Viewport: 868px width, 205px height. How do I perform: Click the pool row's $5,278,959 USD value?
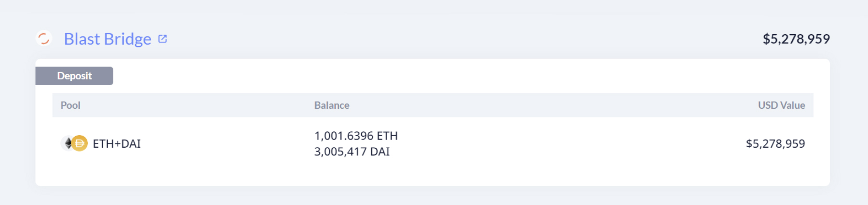775,144
